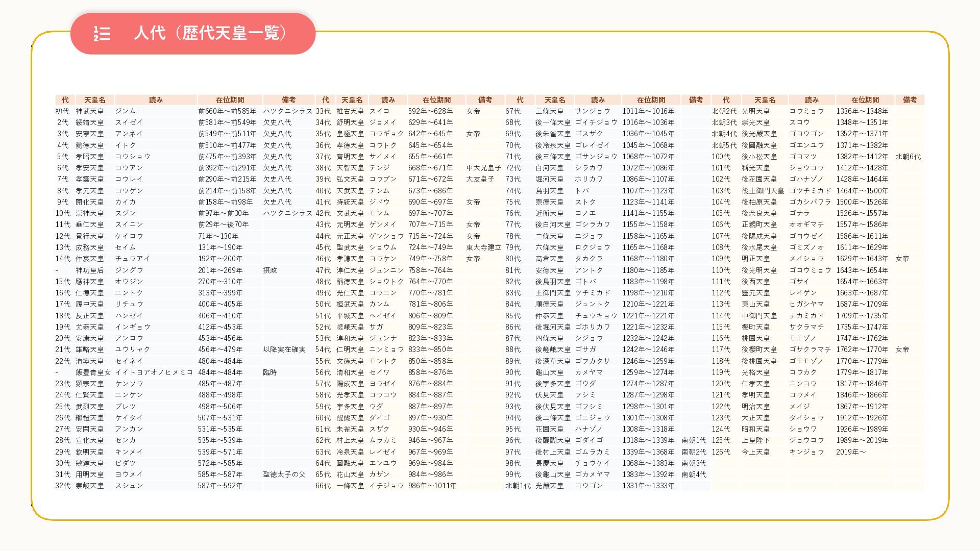980x551 pixels.
Task: Click the 2019年〜 reign period cell
Action: pyautogui.click(x=851, y=452)
